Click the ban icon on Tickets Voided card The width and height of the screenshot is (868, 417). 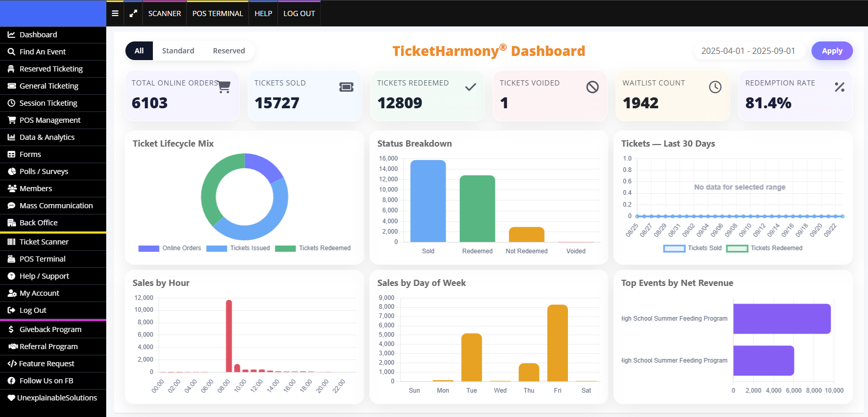pos(592,87)
